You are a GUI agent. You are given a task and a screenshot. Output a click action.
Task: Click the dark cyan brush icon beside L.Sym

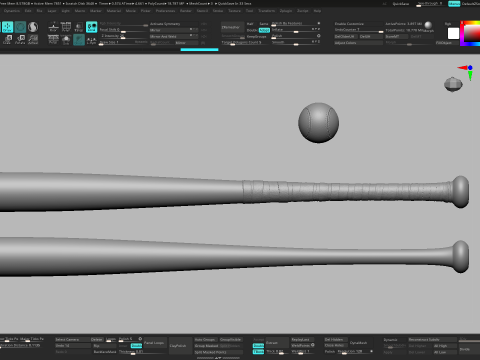click(x=79, y=39)
